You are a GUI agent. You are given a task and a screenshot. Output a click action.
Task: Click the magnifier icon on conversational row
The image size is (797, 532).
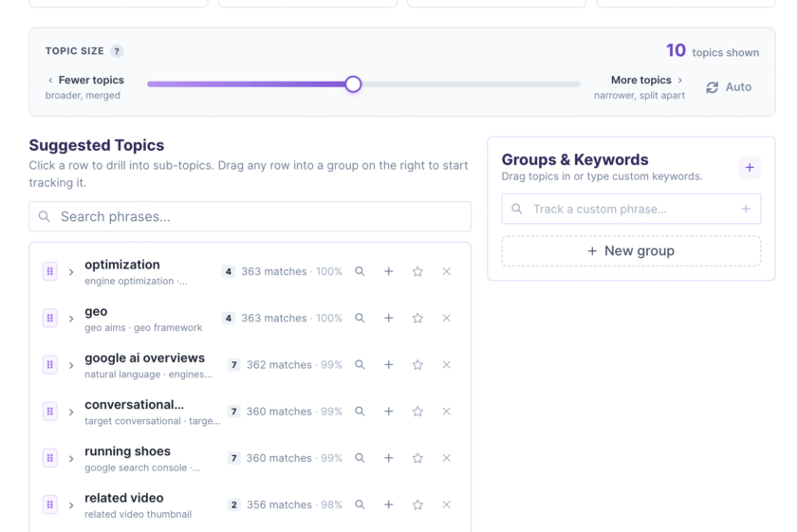[360, 412]
